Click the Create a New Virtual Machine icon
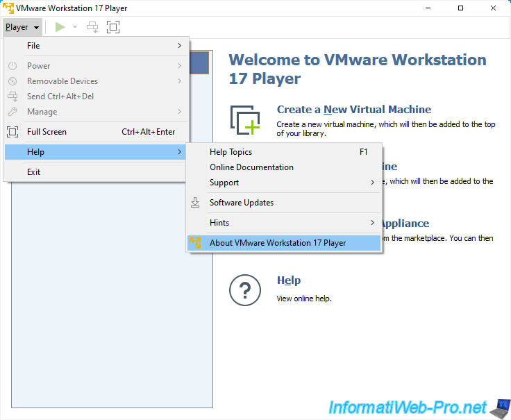This screenshot has width=511, height=420. click(x=245, y=119)
